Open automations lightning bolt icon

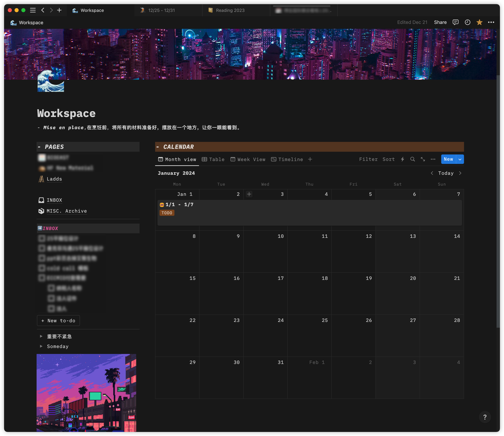click(x=403, y=159)
